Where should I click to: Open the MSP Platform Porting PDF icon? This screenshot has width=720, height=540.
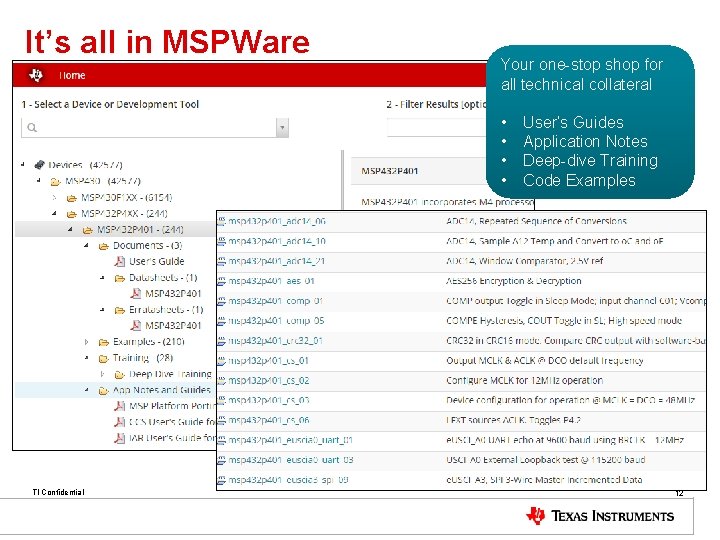(x=119, y=406)
